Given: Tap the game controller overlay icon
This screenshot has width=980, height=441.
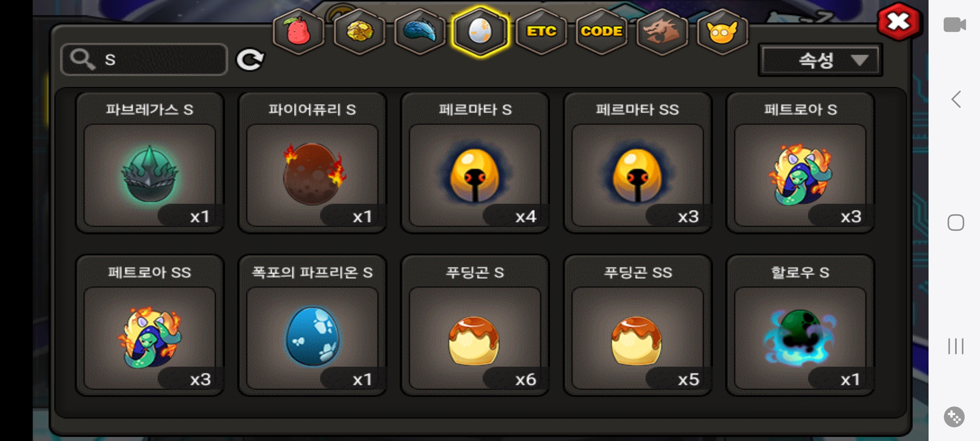Looking at the screenshot, I should click(x=954, y=417).
